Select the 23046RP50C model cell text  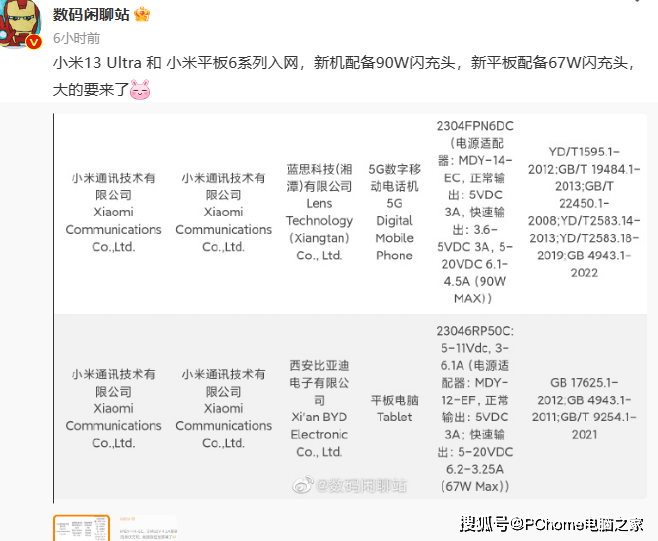475,408
